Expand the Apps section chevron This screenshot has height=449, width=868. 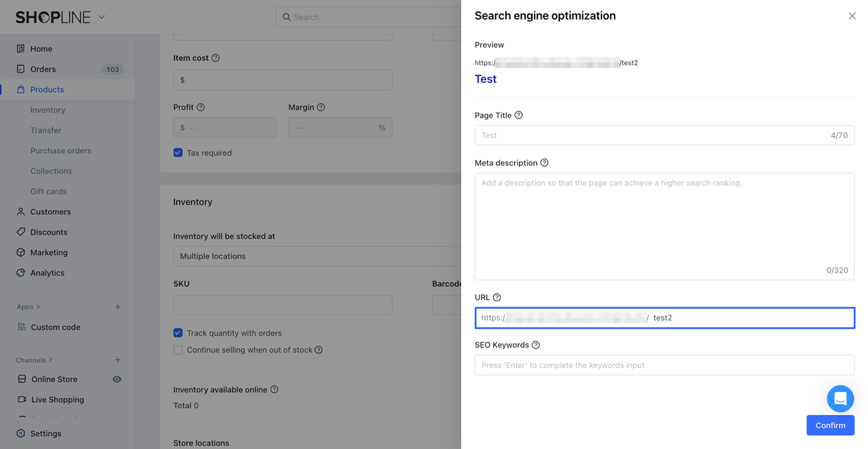pos(38,307)
